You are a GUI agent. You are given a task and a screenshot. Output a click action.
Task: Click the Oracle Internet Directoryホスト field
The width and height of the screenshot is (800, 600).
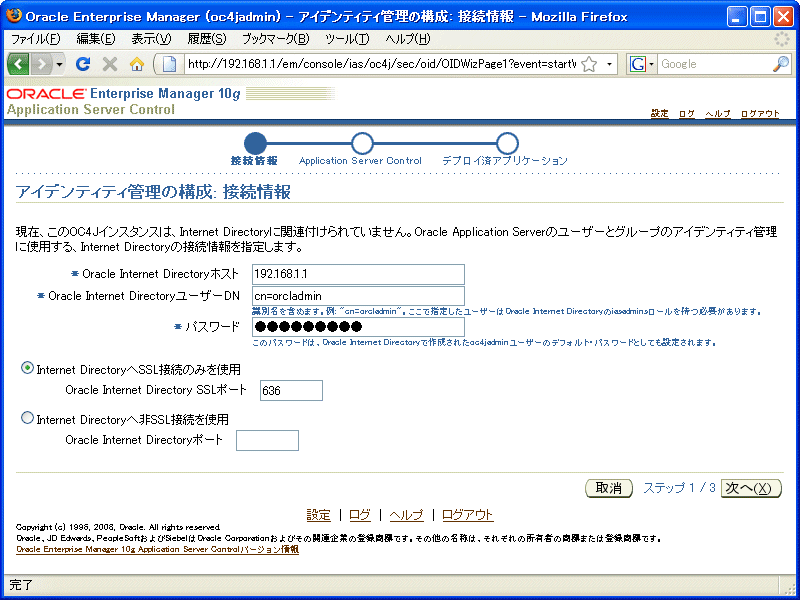click(x=358, y=274)
